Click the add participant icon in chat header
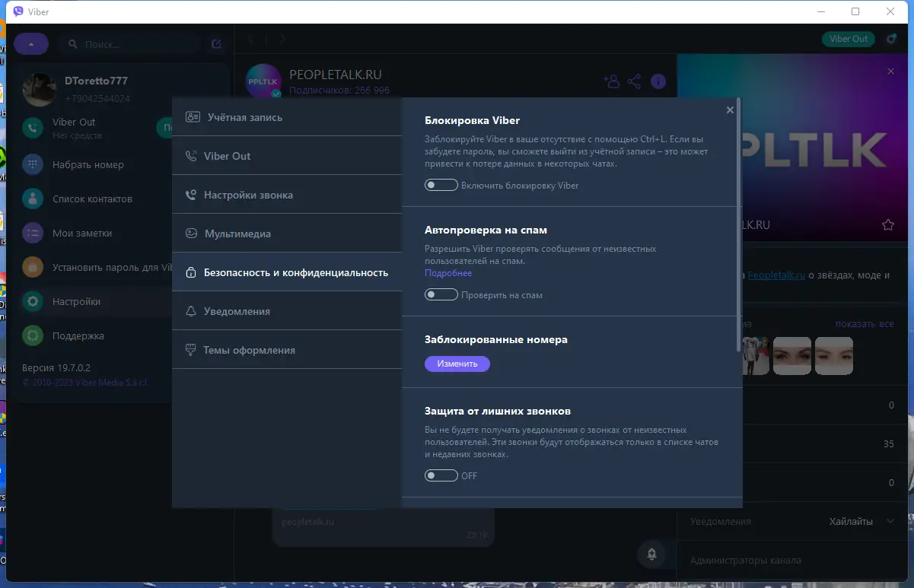This screenshot has height=588, width=914. coord(611,81)
